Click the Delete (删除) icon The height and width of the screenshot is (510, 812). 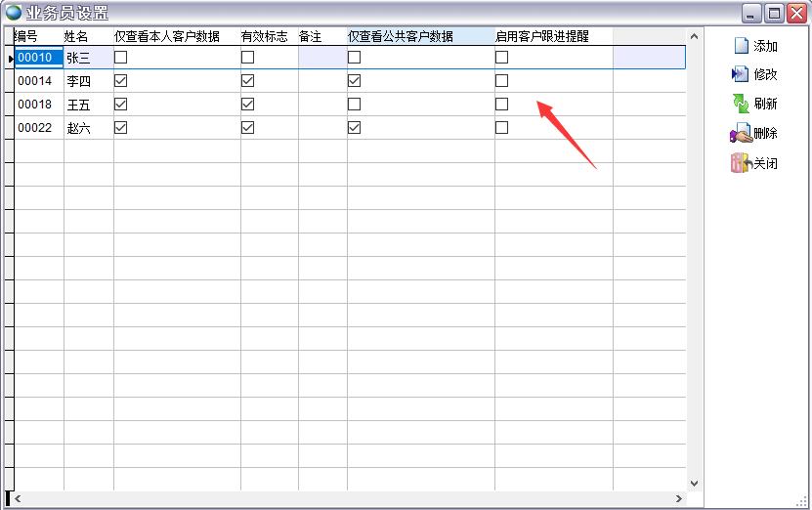click(740, 134)
